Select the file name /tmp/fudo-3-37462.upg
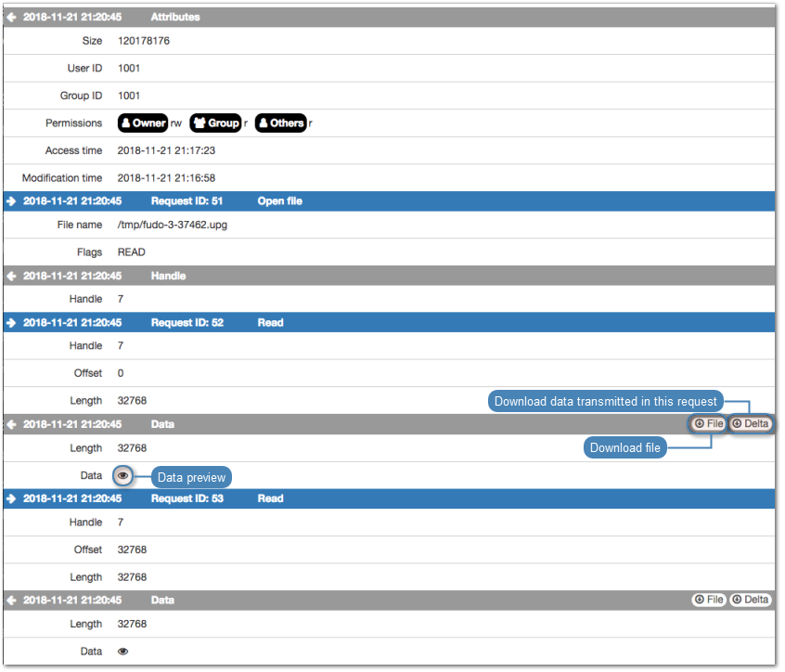785x672 pixels. pyautogui.click(x=173, y=225)
